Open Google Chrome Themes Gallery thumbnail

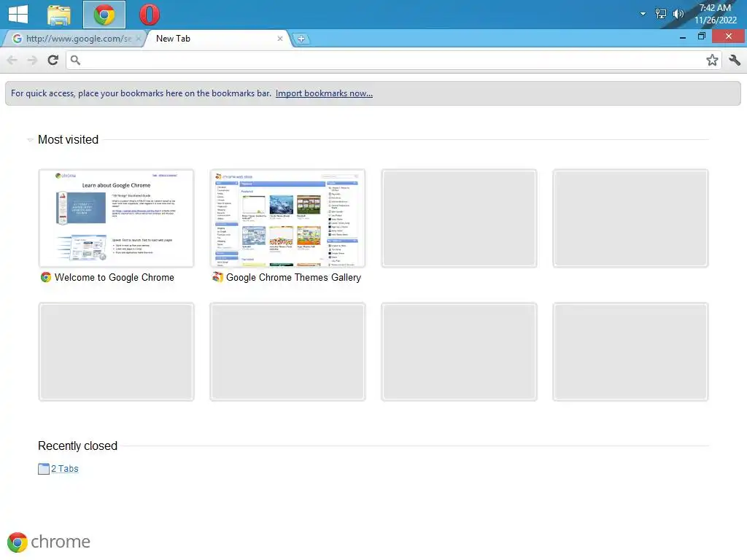[x=287, y=218]
